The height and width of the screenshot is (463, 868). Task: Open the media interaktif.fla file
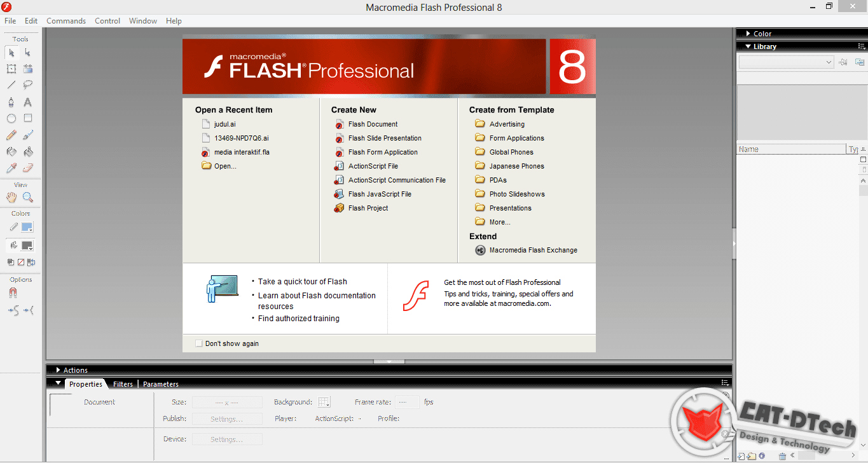[242, 152]
